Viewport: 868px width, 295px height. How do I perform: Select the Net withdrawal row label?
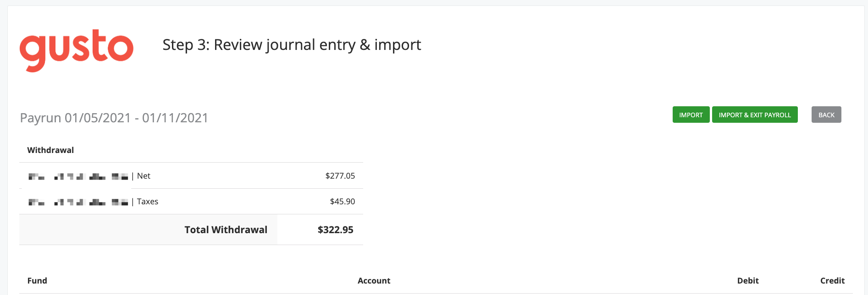tap(89, 176)
